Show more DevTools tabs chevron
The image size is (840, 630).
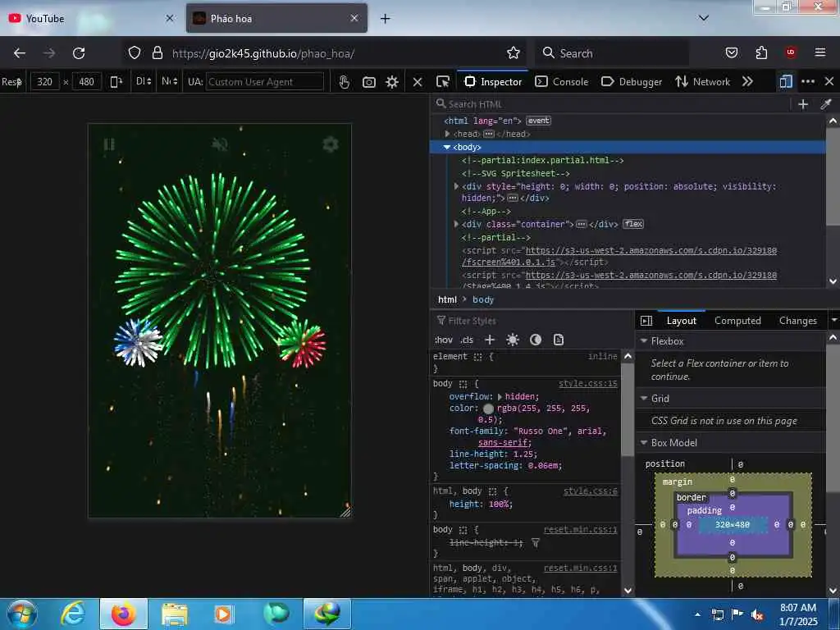747,81
